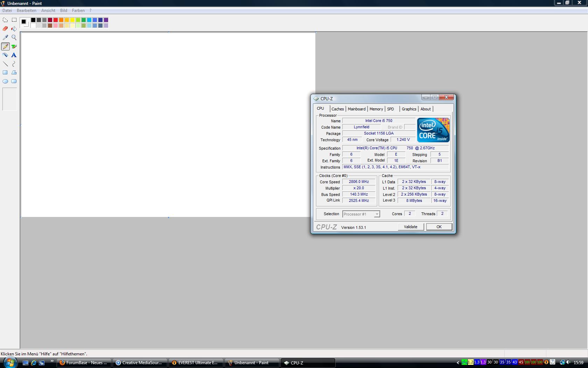This screenshot has width=588, height=368.
Task: Open the About tab in CPU-Z
Action: pyautogui.click(x=426, y=109)
